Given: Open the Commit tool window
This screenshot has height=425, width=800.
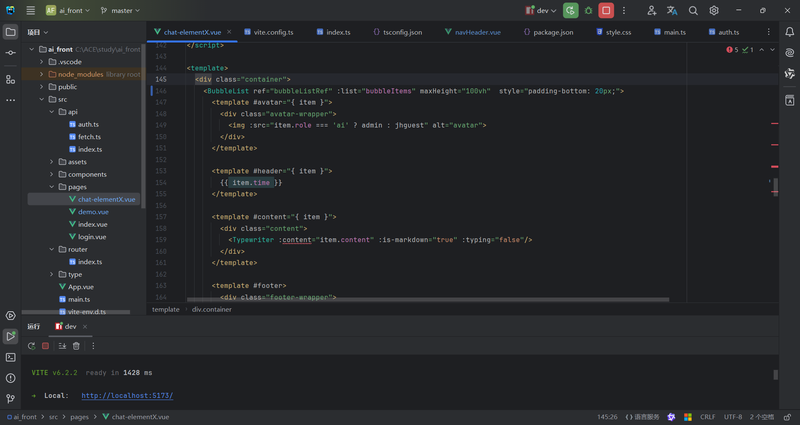Looking at the screenshot, I should 10,53.
